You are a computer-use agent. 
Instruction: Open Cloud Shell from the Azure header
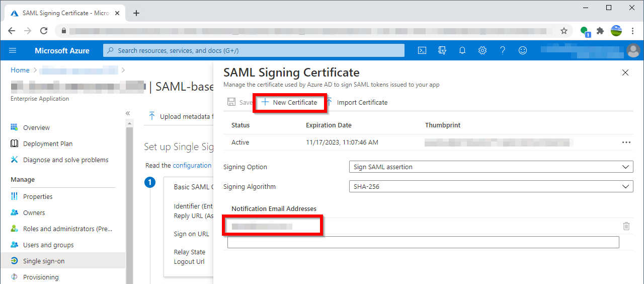tap(423, 50)
